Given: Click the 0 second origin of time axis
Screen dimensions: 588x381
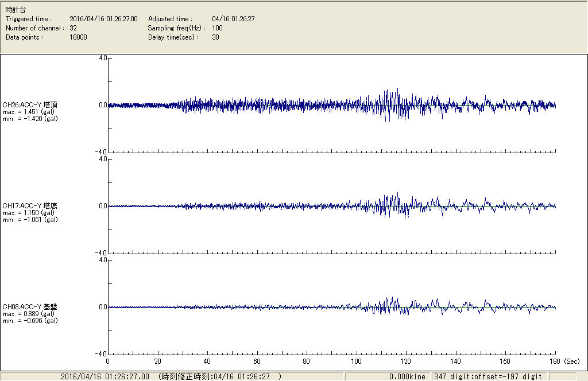Looking at the screenshot, I should (108, 362).
